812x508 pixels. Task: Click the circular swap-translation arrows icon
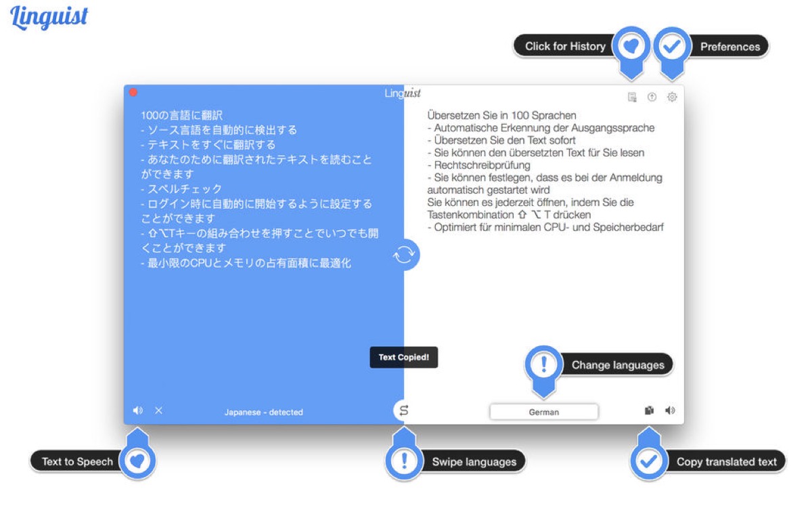[x=404, y=255]
